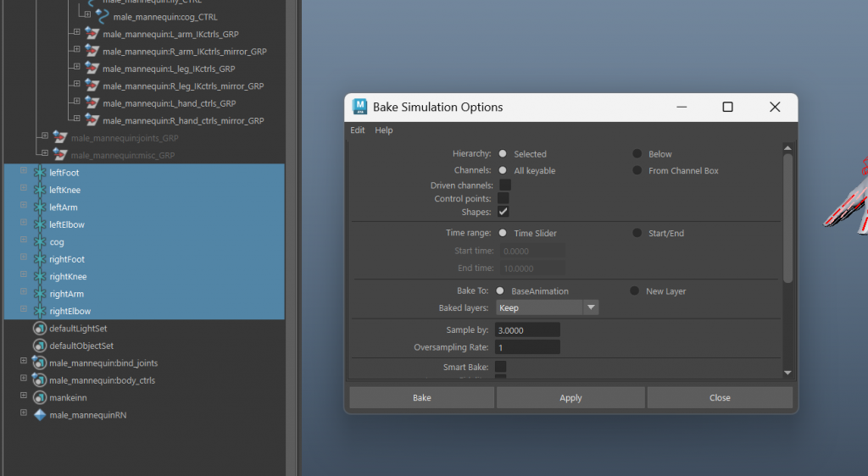This screenshot has width=868, height=476.
Task: Choose the All keyable channels option
Action: point(503,170)
